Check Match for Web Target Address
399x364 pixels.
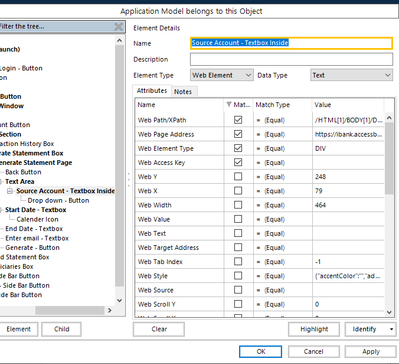(x=238, y=247)
